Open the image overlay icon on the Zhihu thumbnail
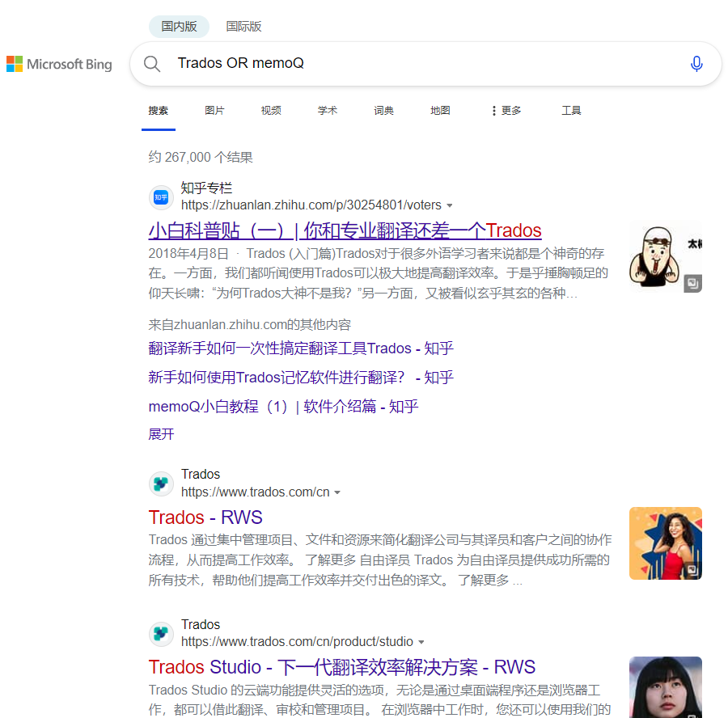Screen dimensions: 728x718 tap(692, 283)
